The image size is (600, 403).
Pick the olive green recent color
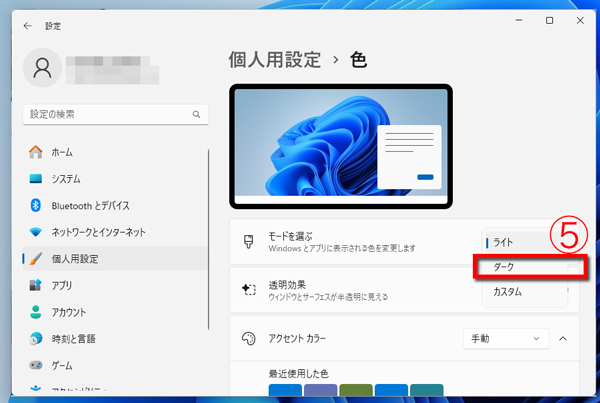[x=355, y=391]
